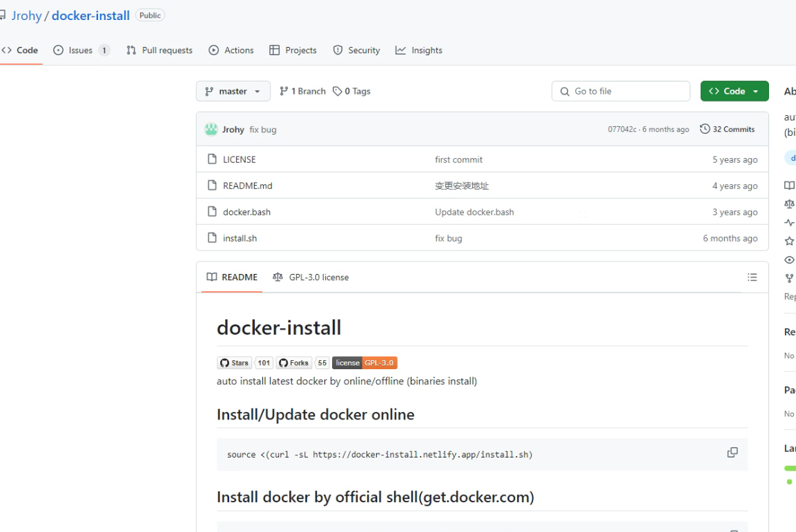This screenshot has height=532, width=796.
Task: Open the Projects tab
Action: coord(293,50)
